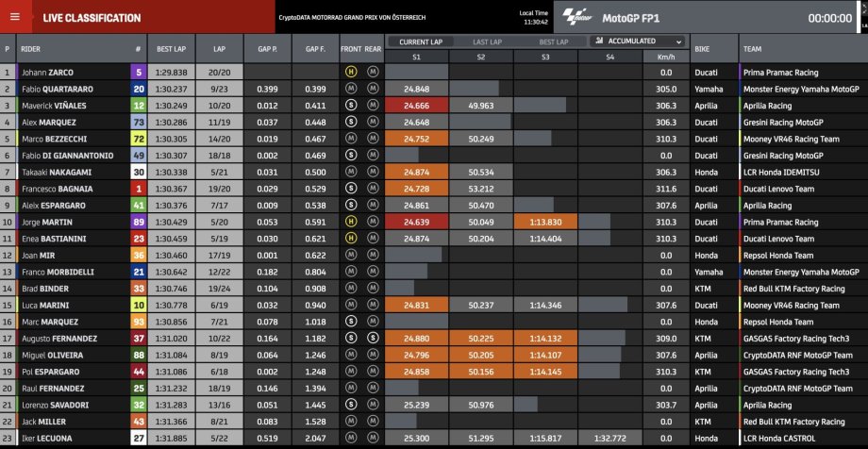Click Zarco's hard front tyre icon
The width and height of the screenshot is (868, 449).
pos(350,72)
